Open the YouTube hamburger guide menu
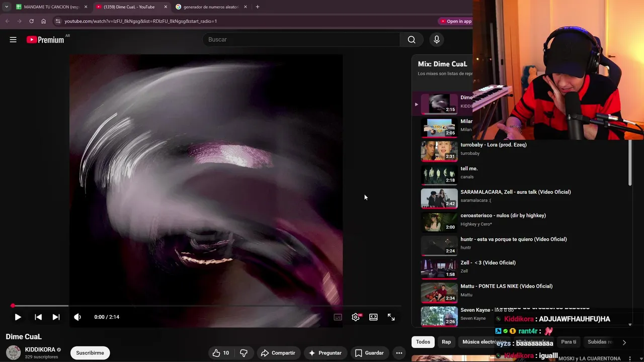This screenshot has height=362, width=644. (13, 40)
